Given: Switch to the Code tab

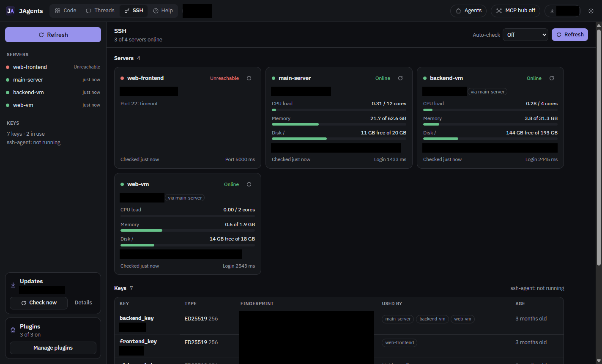Looking at the screenshot, I should click(66, 11).
